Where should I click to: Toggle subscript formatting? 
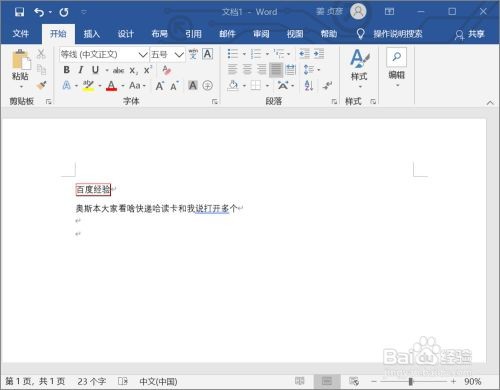pyautogui.click(x=133, y=70)
